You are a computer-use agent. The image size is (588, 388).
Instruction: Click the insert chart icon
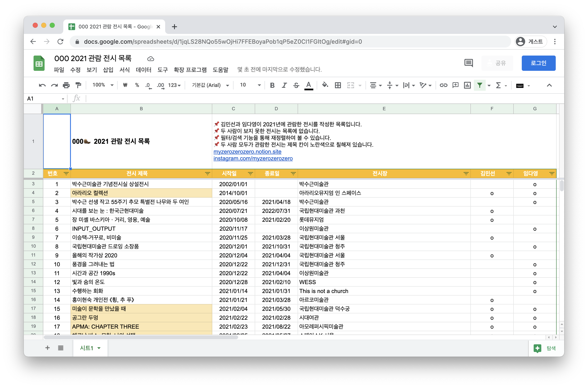(467, 85)
